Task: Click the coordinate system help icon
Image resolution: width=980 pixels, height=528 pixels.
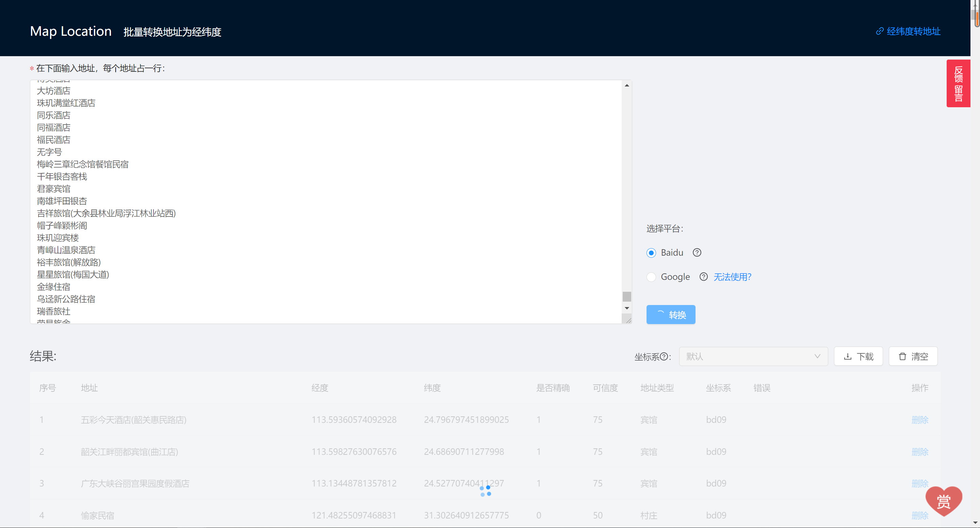Action: 664,357
